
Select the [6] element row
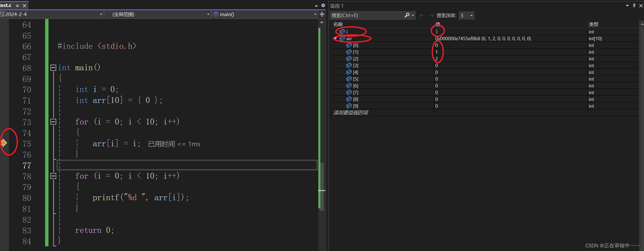pyautogui.click(x=485, y=86)
